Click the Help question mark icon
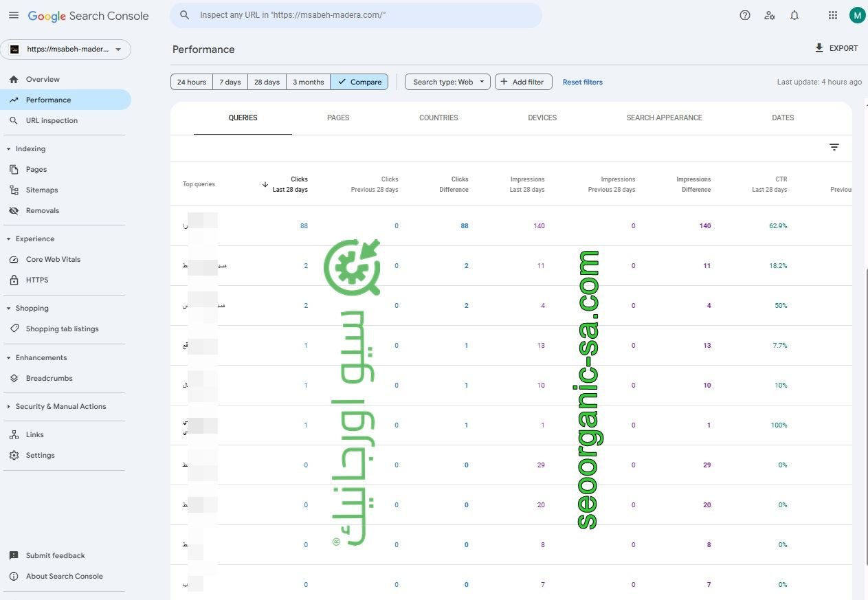The width and height of the screenshot is (868, 600). (x=744, y=15)
